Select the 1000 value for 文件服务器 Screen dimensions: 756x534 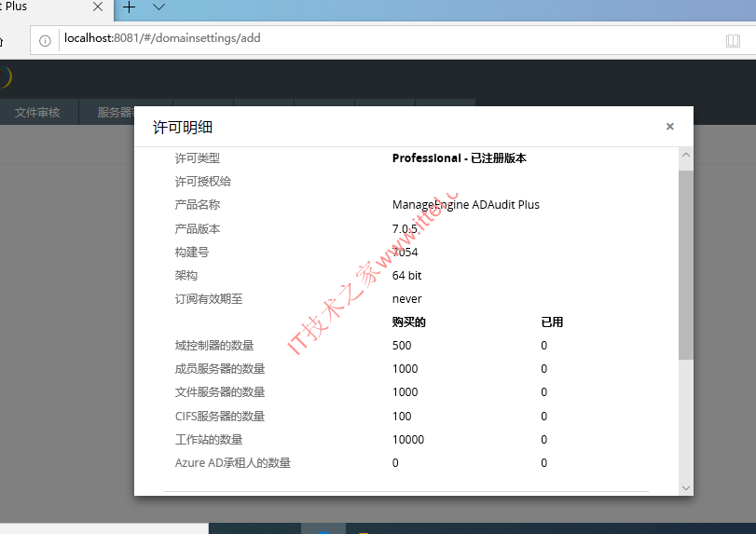click(405, 392)
